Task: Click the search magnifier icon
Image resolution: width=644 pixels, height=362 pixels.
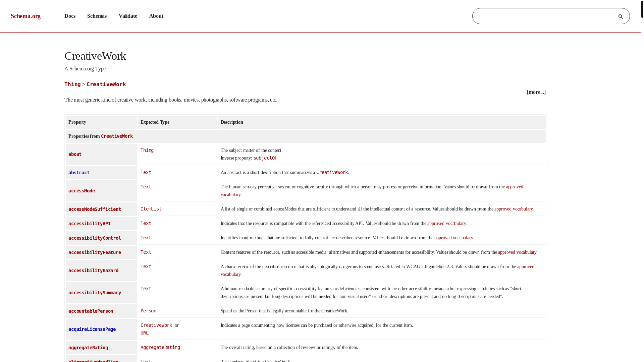Action: click(x=620, y=16)
